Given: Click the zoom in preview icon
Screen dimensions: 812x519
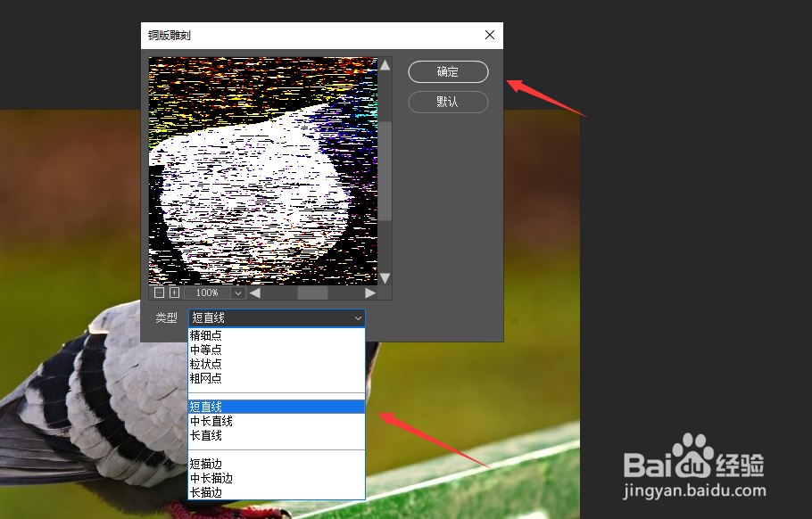Looking at the screenshot, I should point(175,292).
